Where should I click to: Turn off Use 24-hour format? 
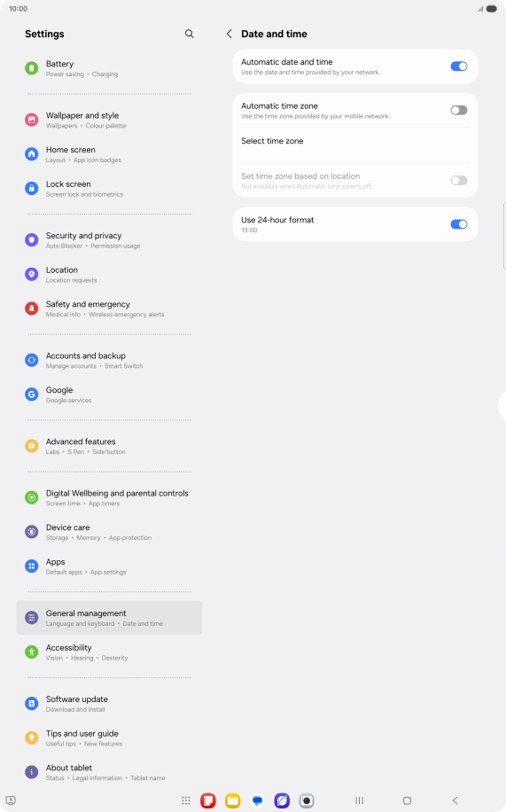pyautogui.click(x=459, y=224)
